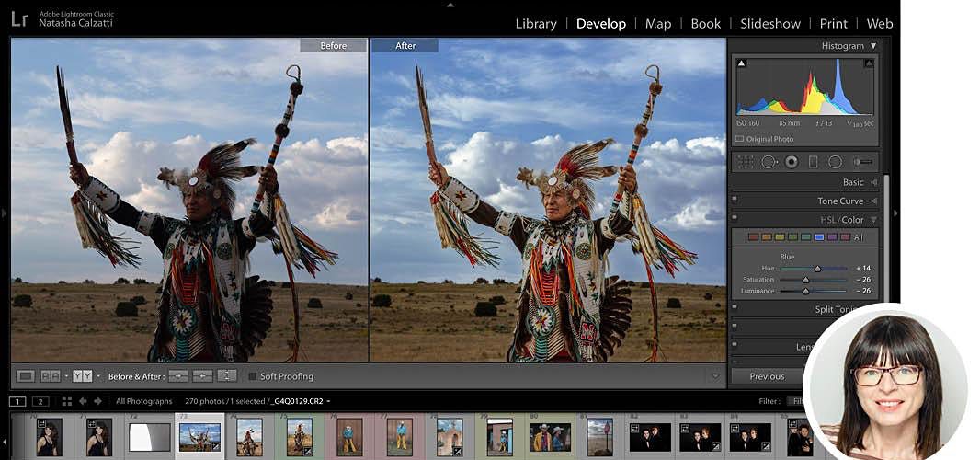980x460 pixels.
Task: Open second window display button 2
Action: pyautogui.click(x=40, y=401)
